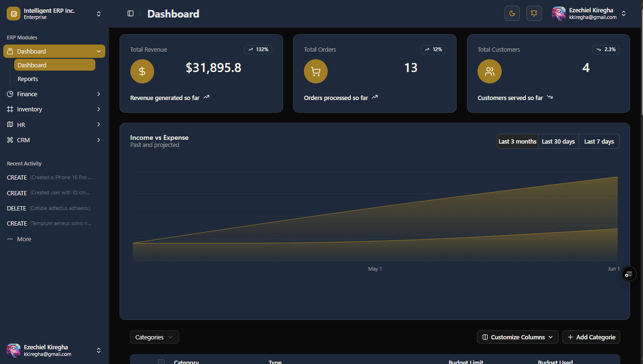643x364 pixels.
Task: Click the Intelligent ERP company logo icon
Action: pyautogui.click(x=13, y=14)
